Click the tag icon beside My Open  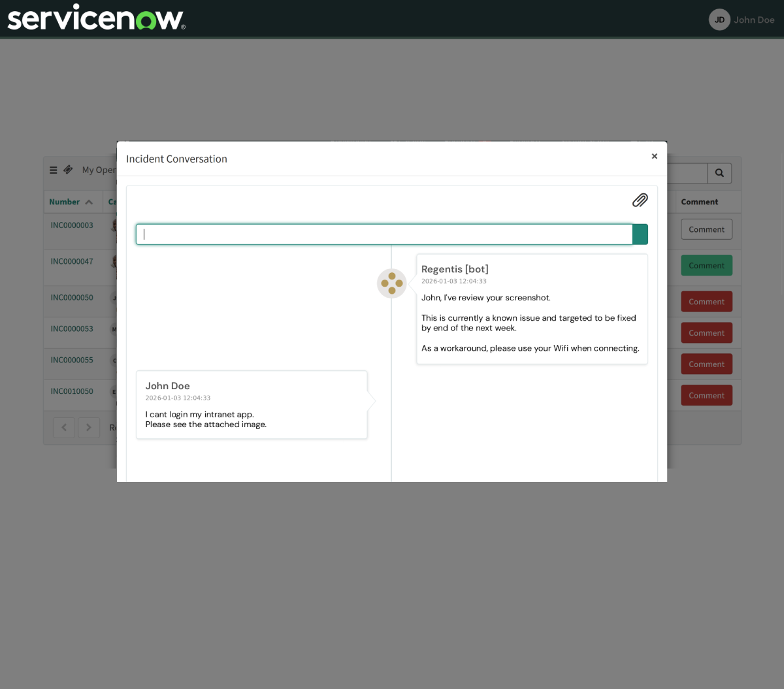coord(68,170)
